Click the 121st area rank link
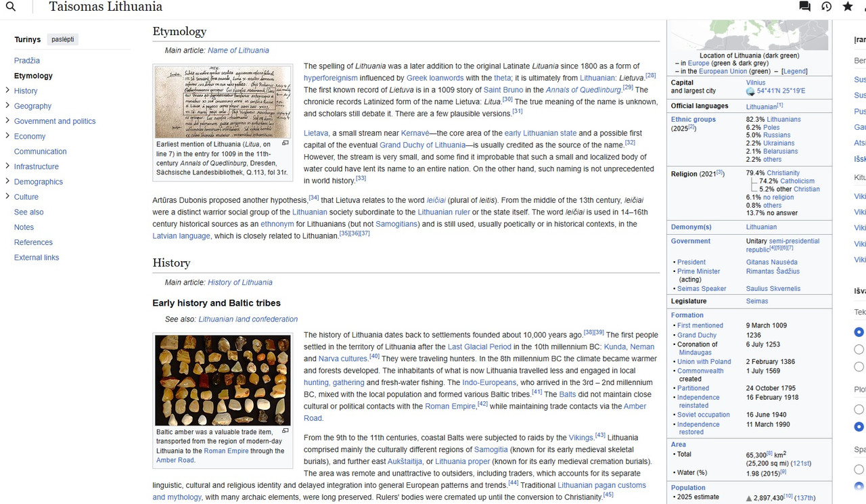The height and width of the screenshot is (504, 866). pos(801,464)
